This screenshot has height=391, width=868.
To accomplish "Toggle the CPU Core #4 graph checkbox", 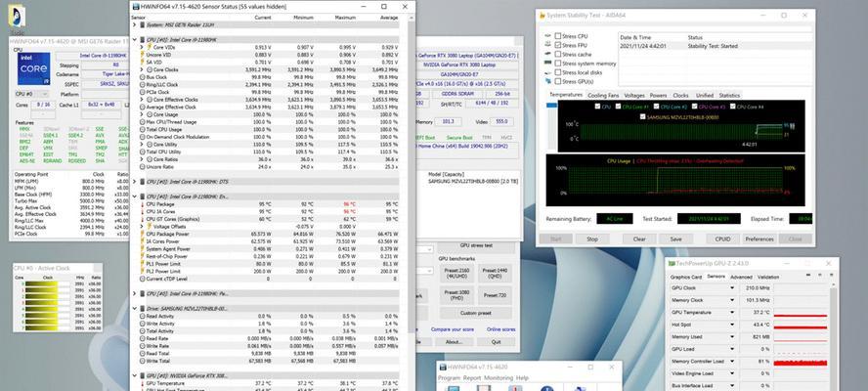I will 733,107.
